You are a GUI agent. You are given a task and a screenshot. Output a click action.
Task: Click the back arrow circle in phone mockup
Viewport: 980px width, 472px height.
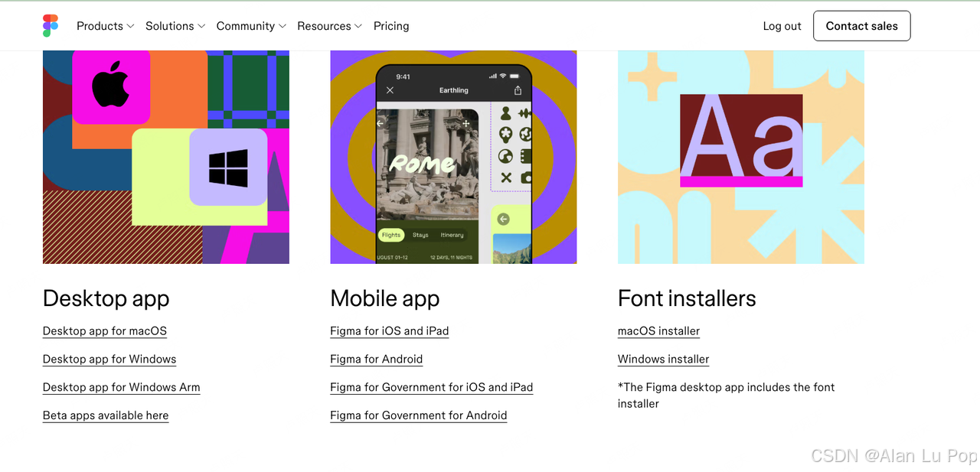[503, 220]
